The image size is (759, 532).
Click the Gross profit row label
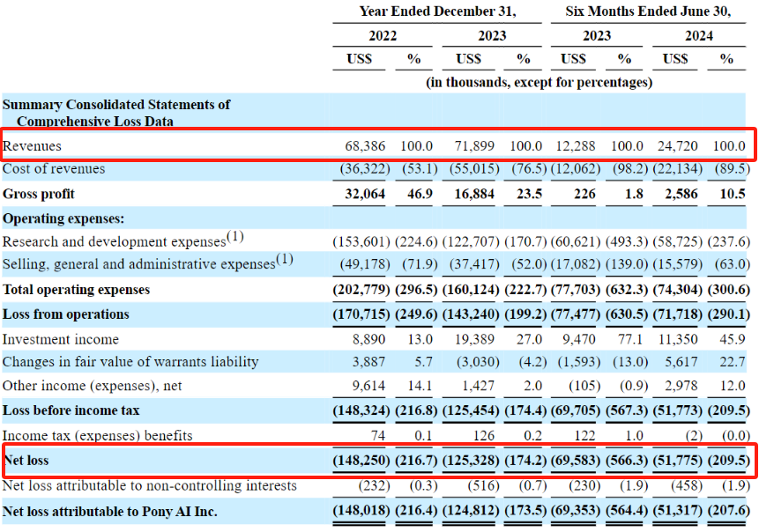click(39, 194)
